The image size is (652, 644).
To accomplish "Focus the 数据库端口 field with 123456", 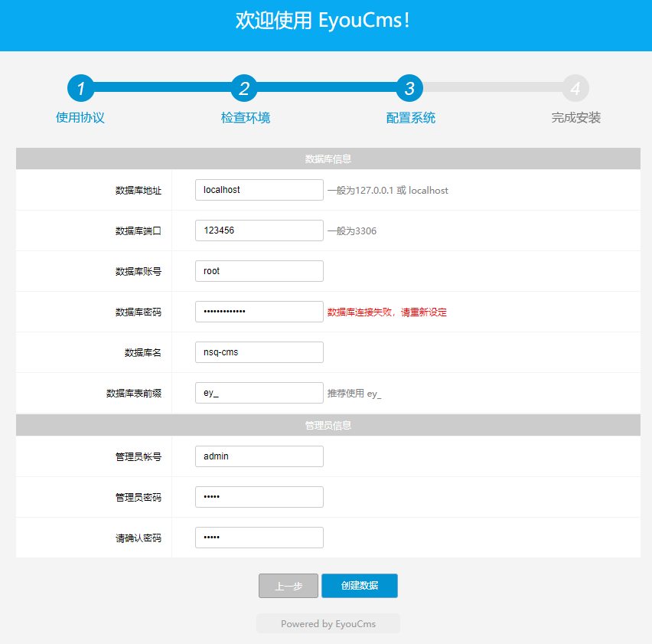I will (259, 230).
